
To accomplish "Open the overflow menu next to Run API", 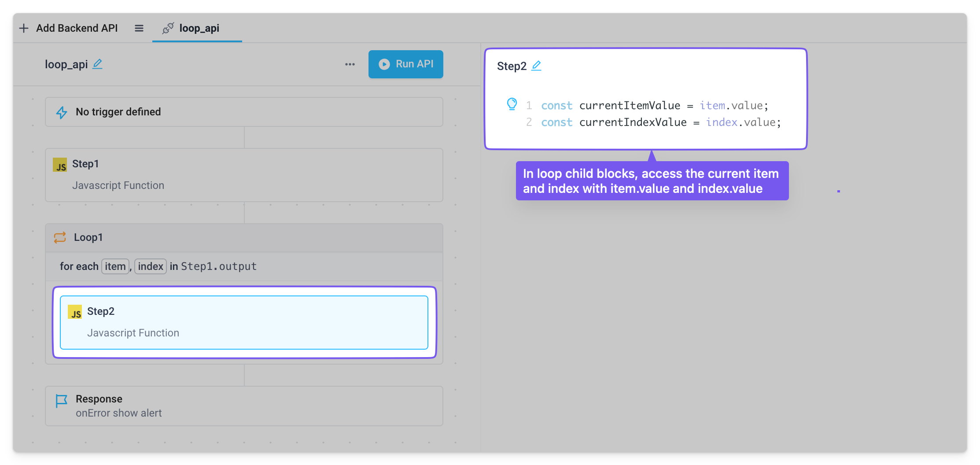I will coord(350,64).
